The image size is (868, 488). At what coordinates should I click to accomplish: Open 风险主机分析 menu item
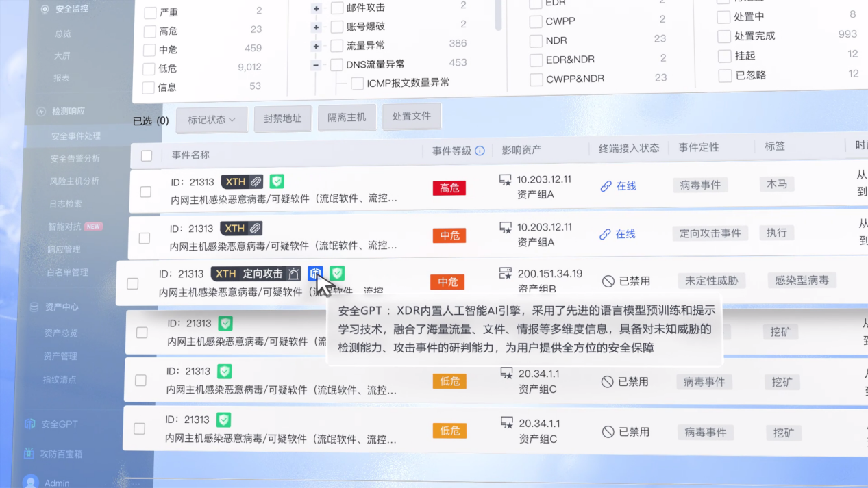pyautogui.click(x=74, y=181)
